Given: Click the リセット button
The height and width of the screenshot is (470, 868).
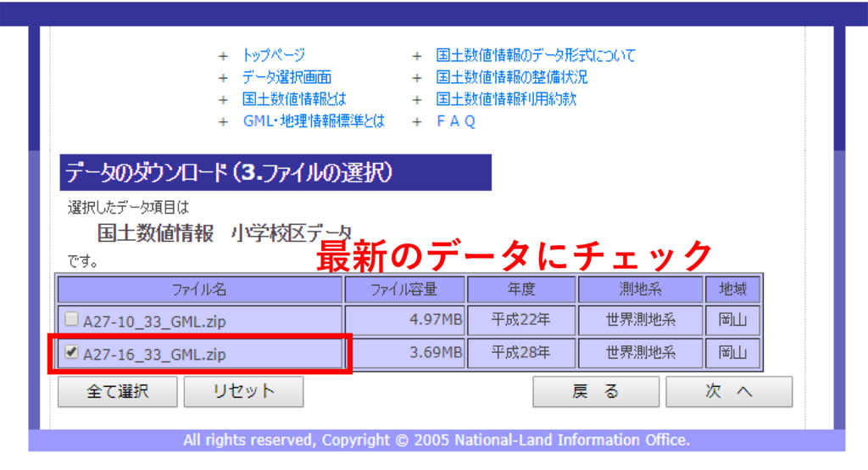Looking at the screenshot, I should 243,391.
